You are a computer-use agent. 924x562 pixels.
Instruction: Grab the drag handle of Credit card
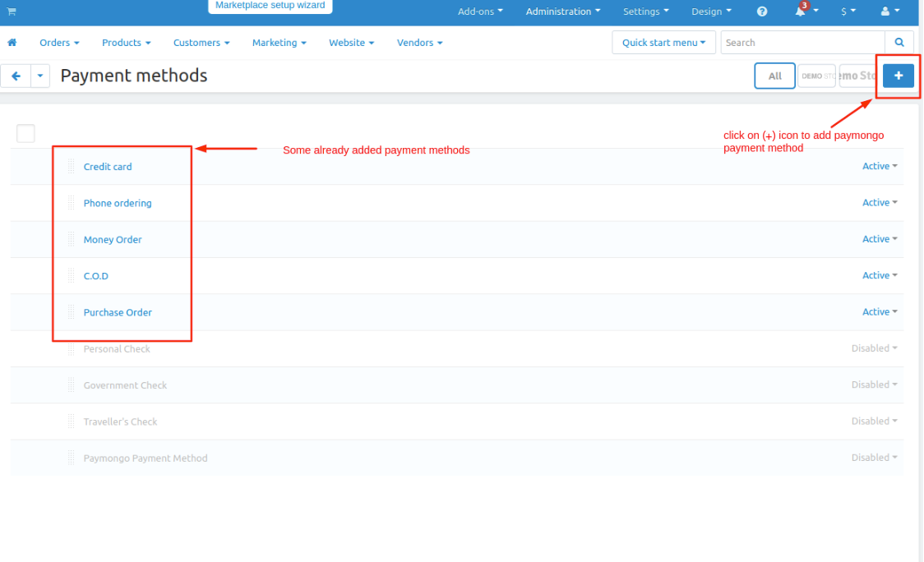[x=71, y=167]
